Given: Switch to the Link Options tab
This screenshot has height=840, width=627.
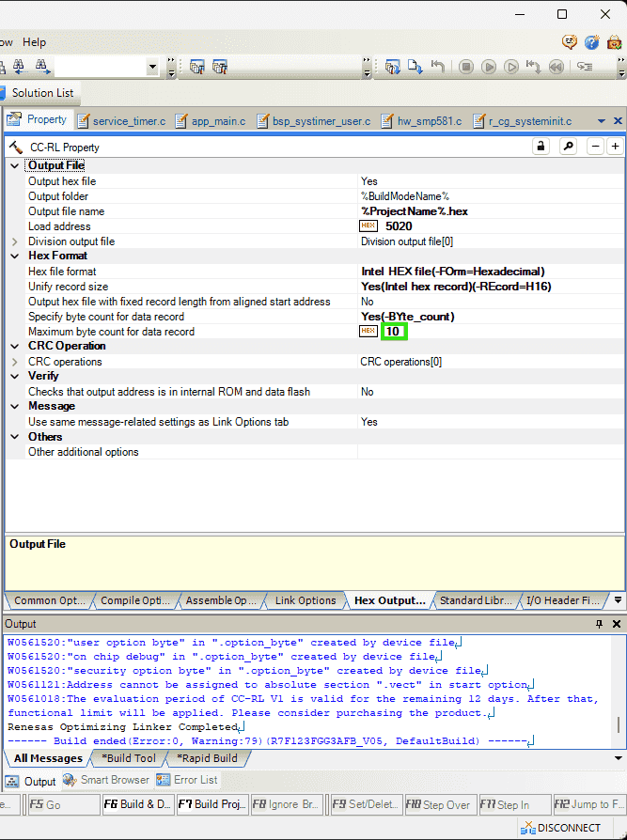Looking at the screenshot, I should [x=304, y=600].
